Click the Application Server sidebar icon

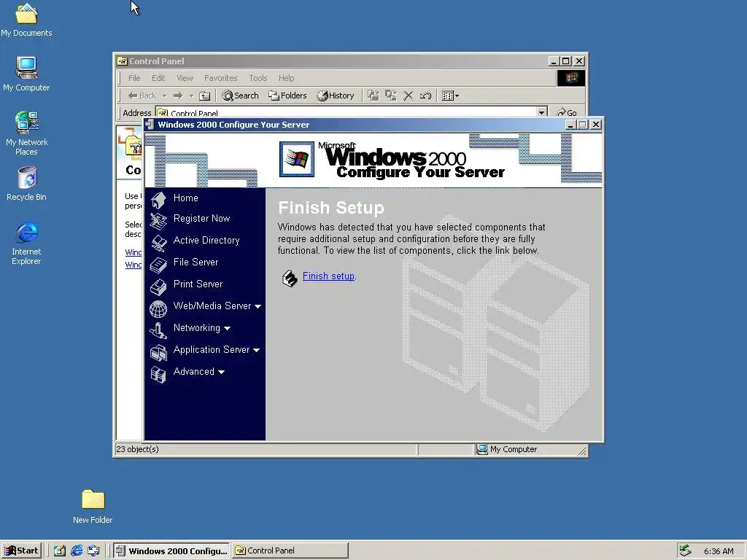point(158,352)
